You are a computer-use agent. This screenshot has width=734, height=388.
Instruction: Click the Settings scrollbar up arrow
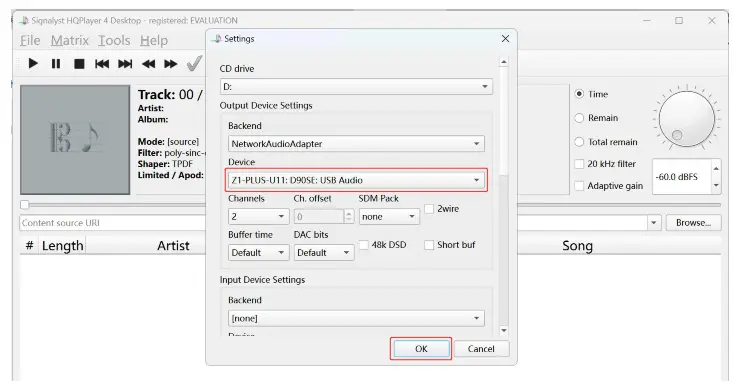click(x=504, y=62)
